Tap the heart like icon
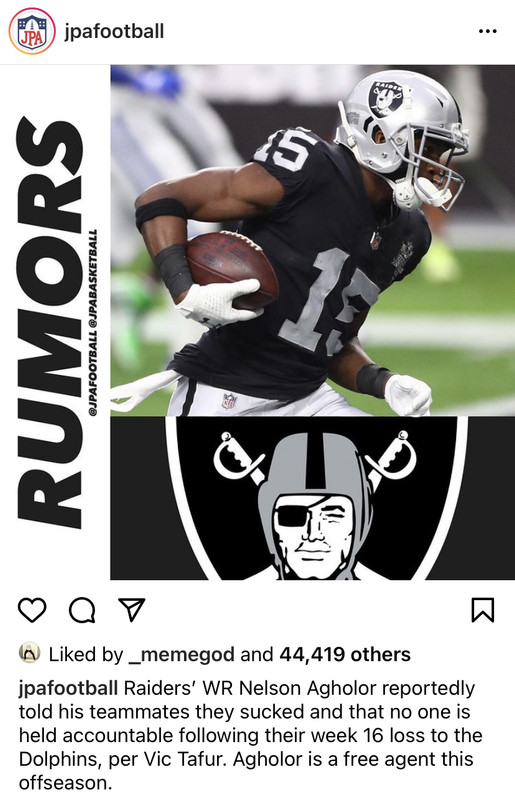The width and height of the screenshot is (515, 800). (x=32, y=610)
